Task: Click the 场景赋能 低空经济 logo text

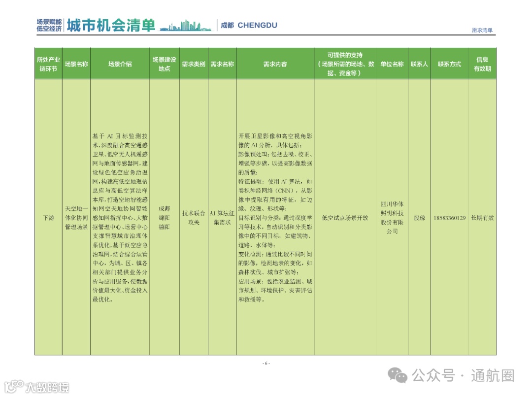Action: point(49,26)
